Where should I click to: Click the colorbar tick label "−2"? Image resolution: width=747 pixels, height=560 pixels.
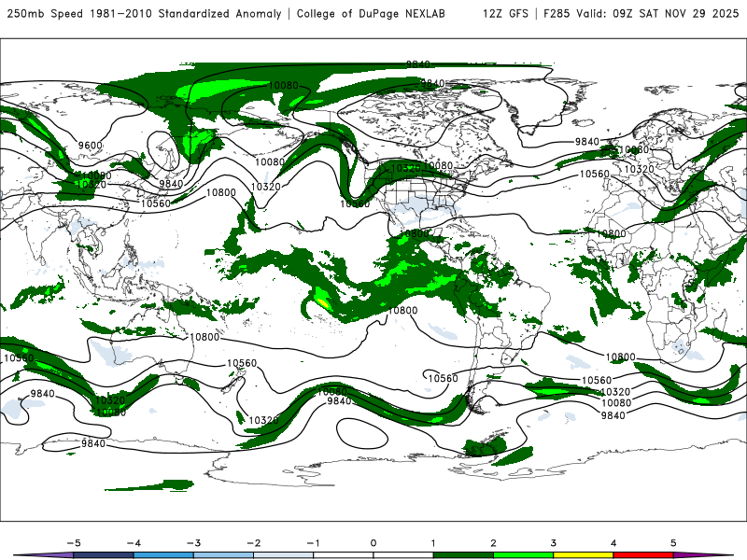pos(253,543)
